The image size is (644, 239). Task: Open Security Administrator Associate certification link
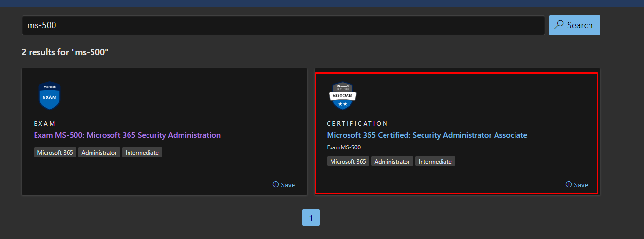pyautogui.click(x=427, y=135)
